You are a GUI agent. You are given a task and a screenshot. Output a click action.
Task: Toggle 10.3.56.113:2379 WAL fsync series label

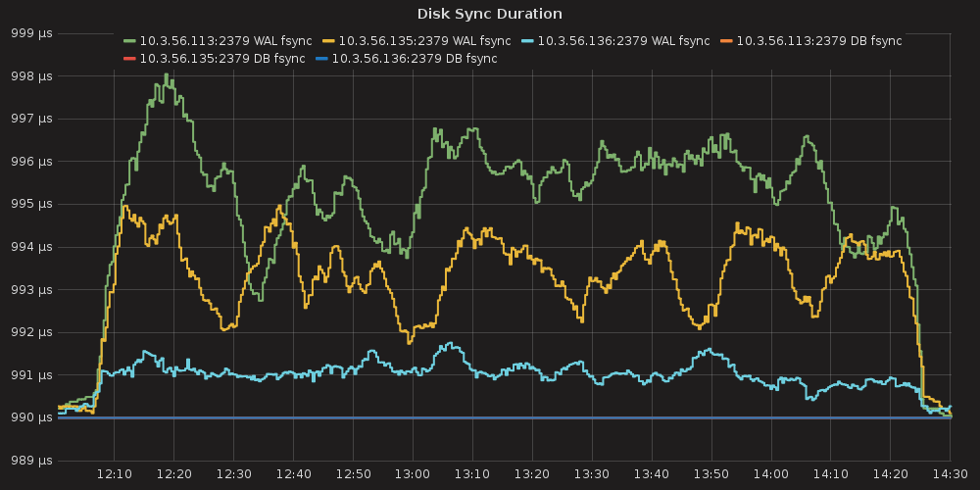[x=225, y=41]
